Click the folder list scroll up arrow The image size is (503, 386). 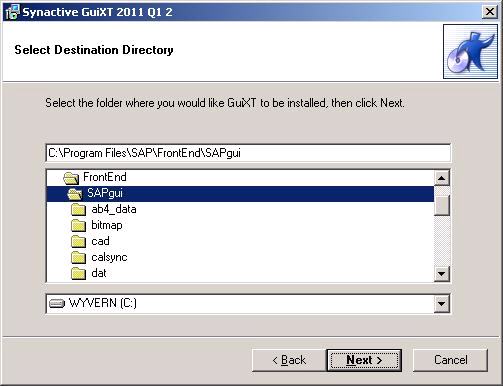click(442, 178)
